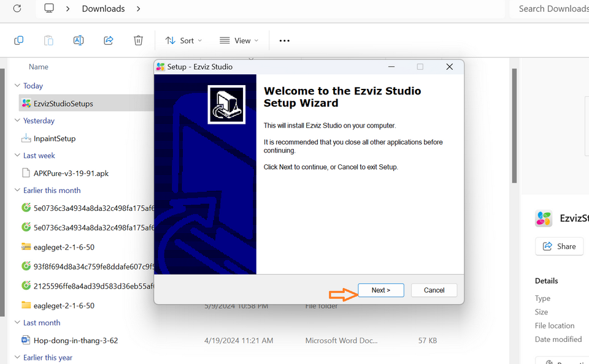
Task: Click the InpaintSetup installer icon
Action: click(x=26, y=138)
